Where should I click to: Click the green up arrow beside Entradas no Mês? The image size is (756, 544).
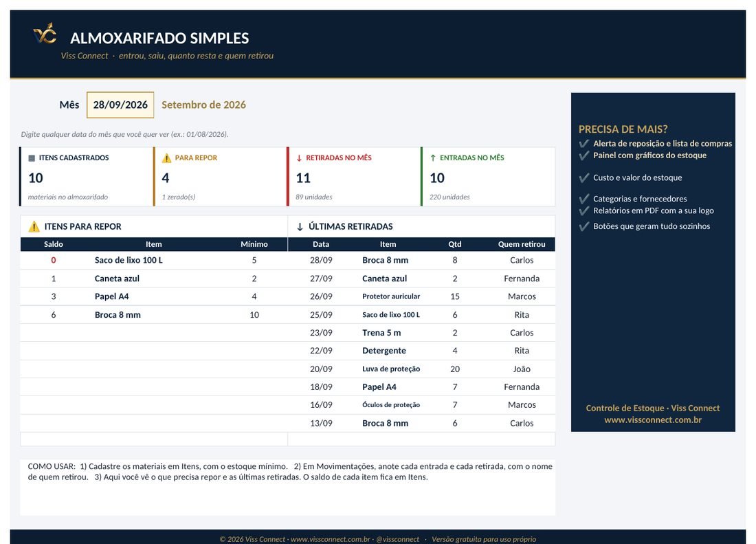[433, 157]
